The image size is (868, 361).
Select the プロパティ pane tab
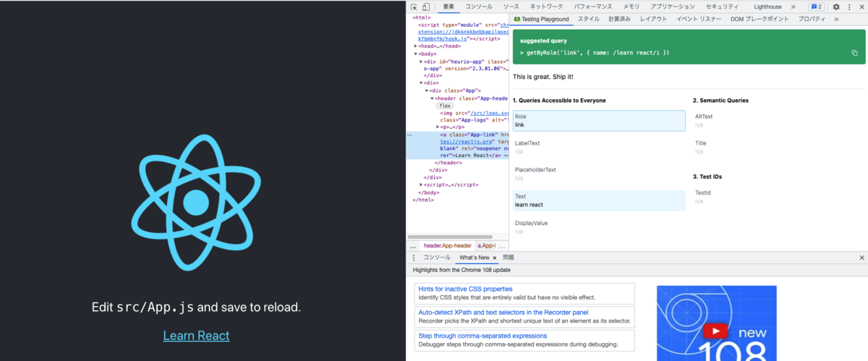click(x=812, y=20)
